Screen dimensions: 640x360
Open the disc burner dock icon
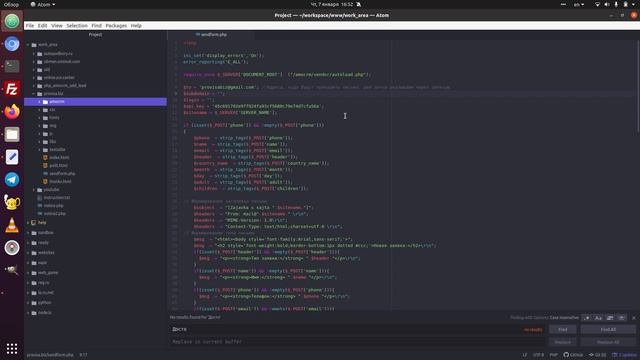12,247
